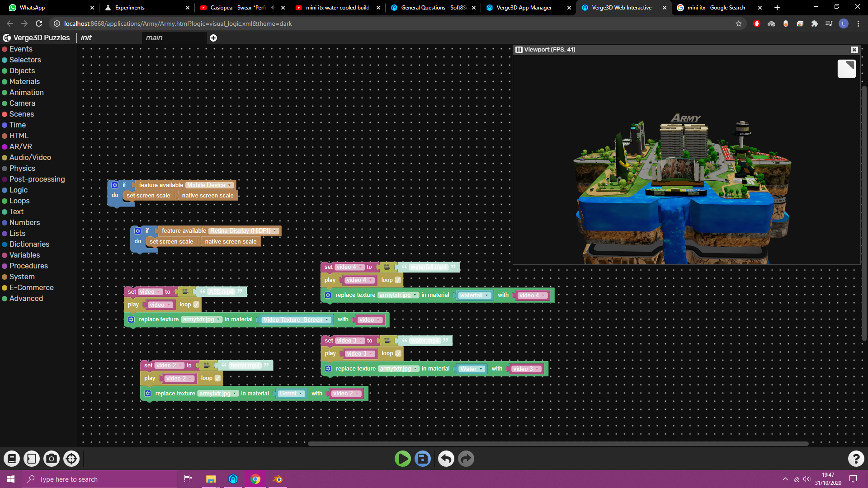868x488 pixels.
Task: Open the Materials puzzle category
Action: 24,81
